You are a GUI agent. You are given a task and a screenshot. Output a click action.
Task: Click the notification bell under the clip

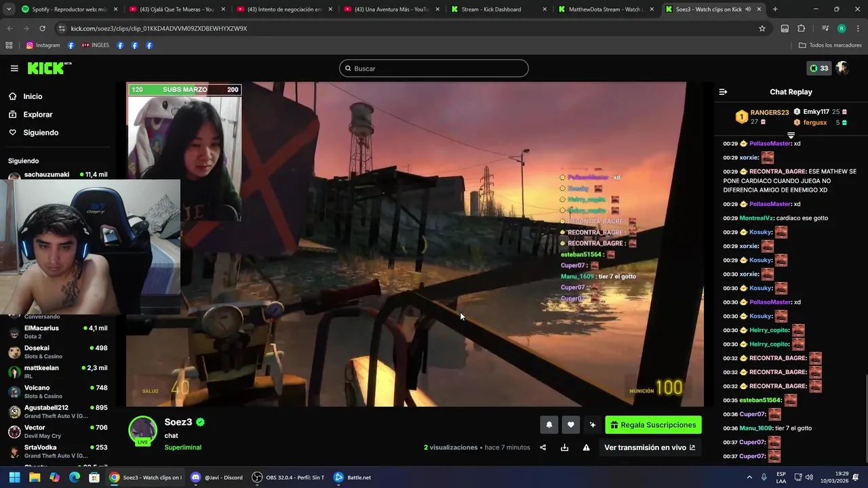pos(549,425)
